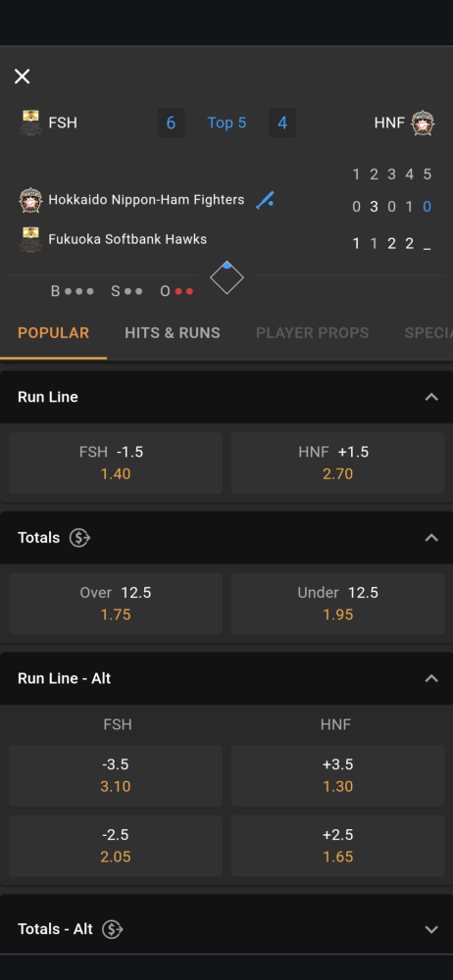Switch to the Hits & Runs tab
Image resolution: width=453 pixels, height=980 pixels.
point(172,333)
